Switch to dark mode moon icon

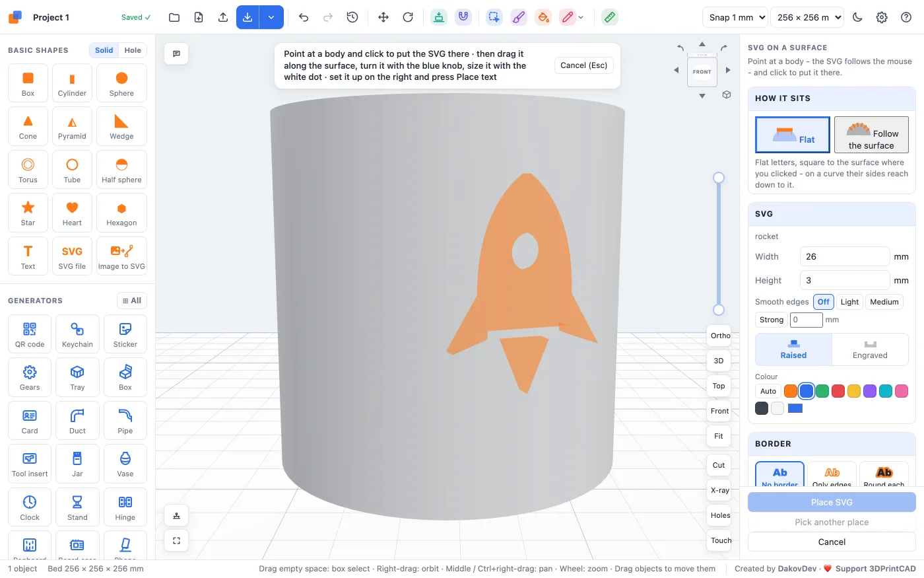pos(857,17)
